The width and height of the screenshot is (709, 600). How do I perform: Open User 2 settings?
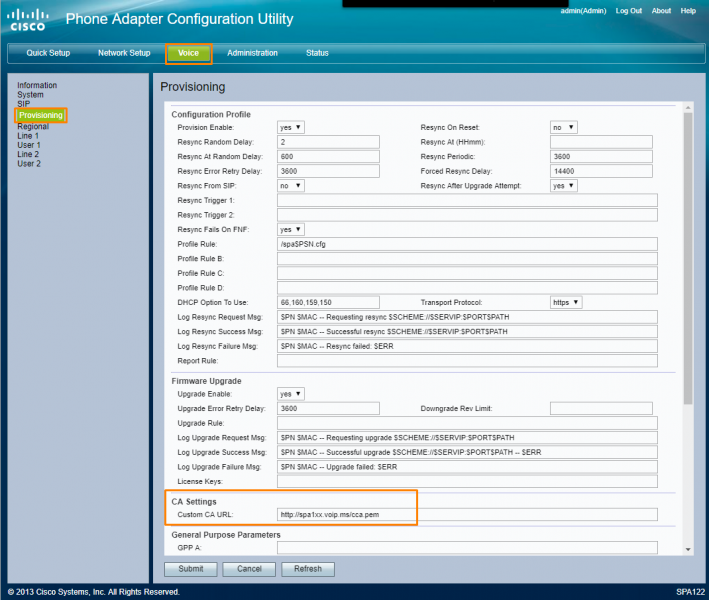coord(29,164)
